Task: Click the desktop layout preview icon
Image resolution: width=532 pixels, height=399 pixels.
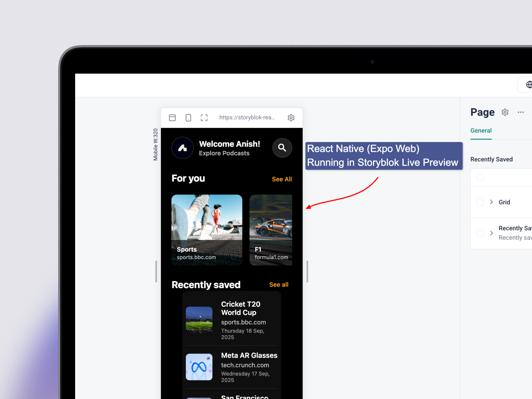Action: 172,118
